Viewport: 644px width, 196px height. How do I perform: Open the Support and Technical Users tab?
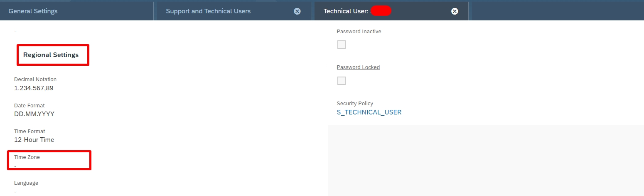[x=208, y=11]
